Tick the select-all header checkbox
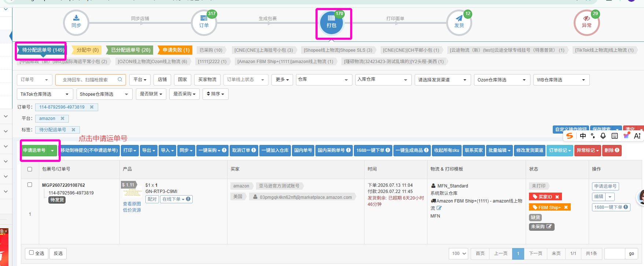 point(30,169)
